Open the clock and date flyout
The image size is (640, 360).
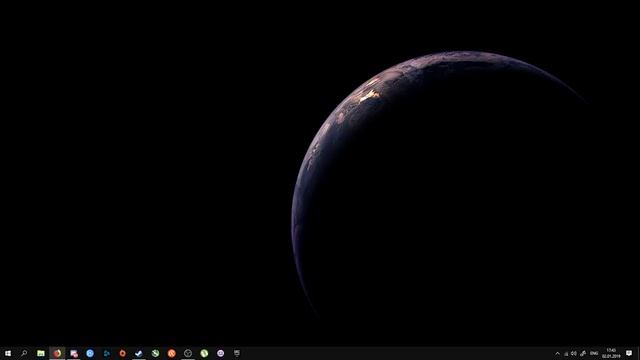[x=611, y=353]
